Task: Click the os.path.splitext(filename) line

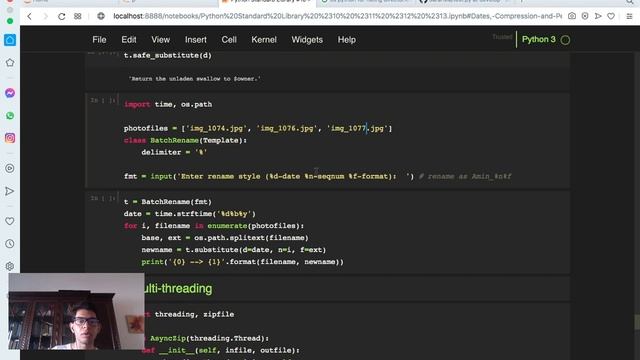Action: [x=225, y=238]
